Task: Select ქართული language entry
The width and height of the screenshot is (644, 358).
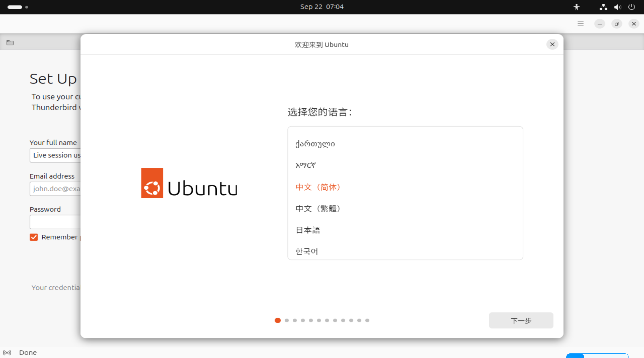Action: [x=315, y=144]
